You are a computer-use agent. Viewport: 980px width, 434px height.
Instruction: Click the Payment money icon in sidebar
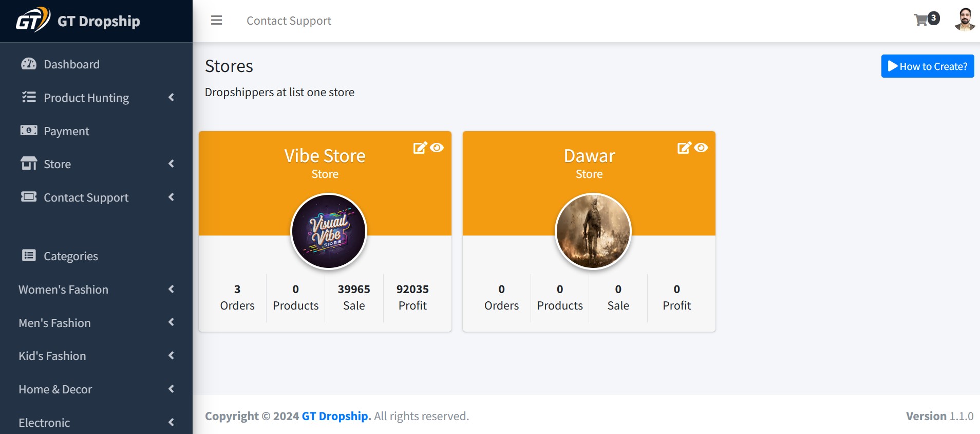click(x=29, y=131)
